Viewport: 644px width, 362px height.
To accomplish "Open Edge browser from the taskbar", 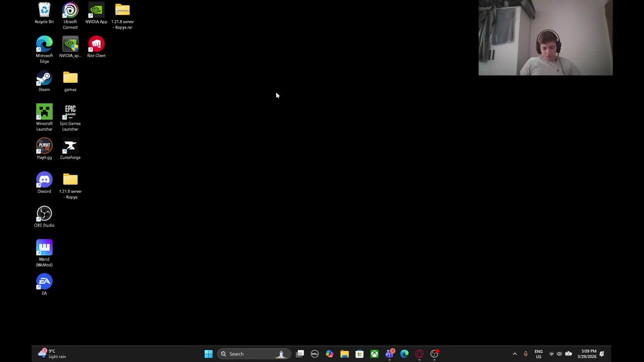I will [x=405, y=354].
